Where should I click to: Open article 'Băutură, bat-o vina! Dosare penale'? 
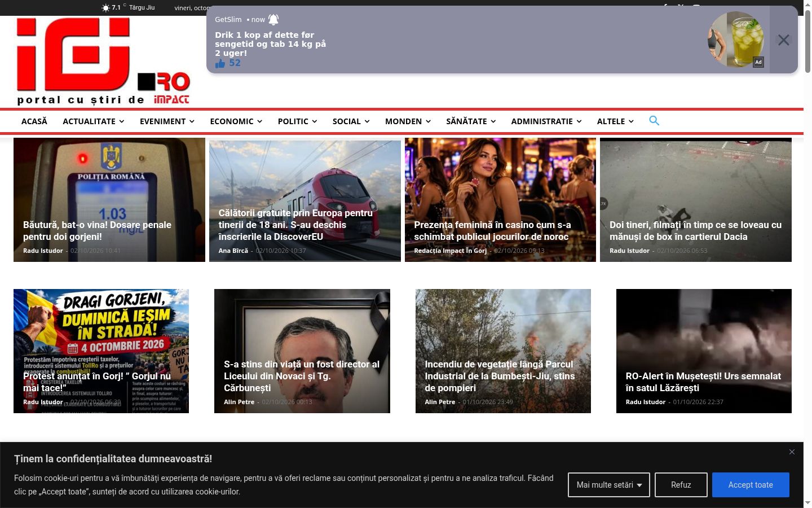point(97,231)
